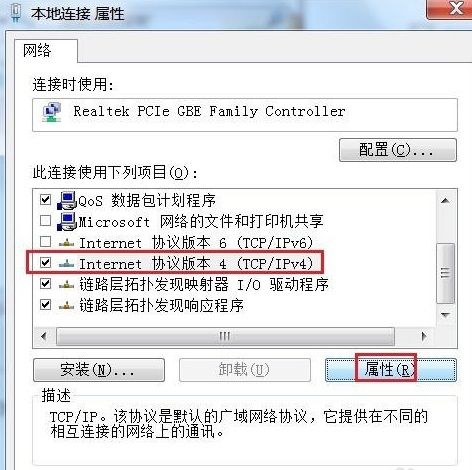Click the 属性(R) button
472x470 pixels.
(x=391, y=370)
